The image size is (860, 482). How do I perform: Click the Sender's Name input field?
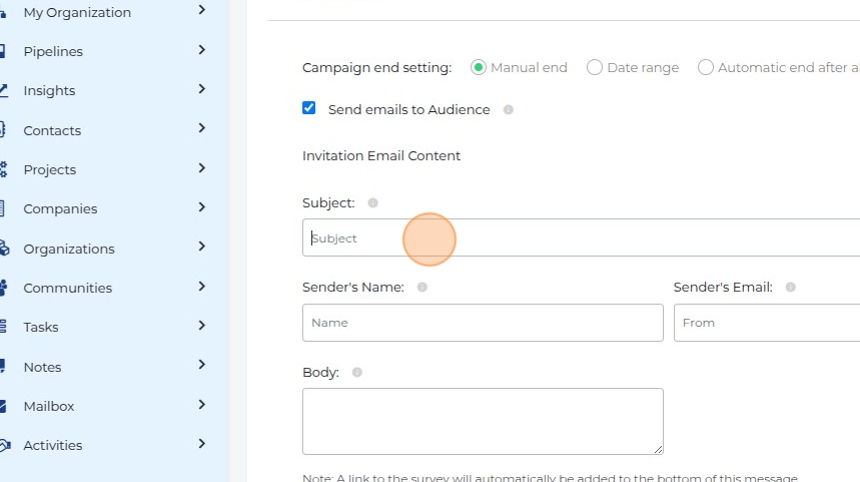[x=482, y=323]
